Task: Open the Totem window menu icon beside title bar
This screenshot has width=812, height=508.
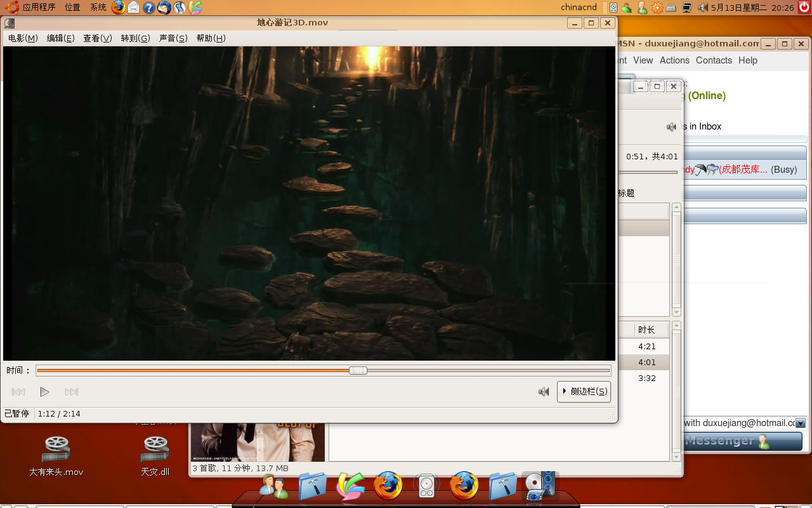Action: 10,23
